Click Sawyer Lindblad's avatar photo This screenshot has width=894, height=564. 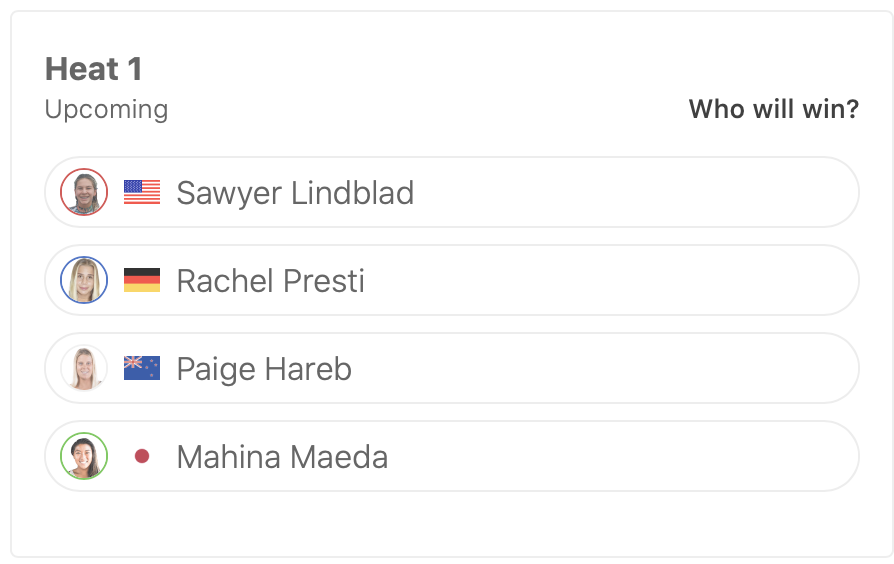84,192
